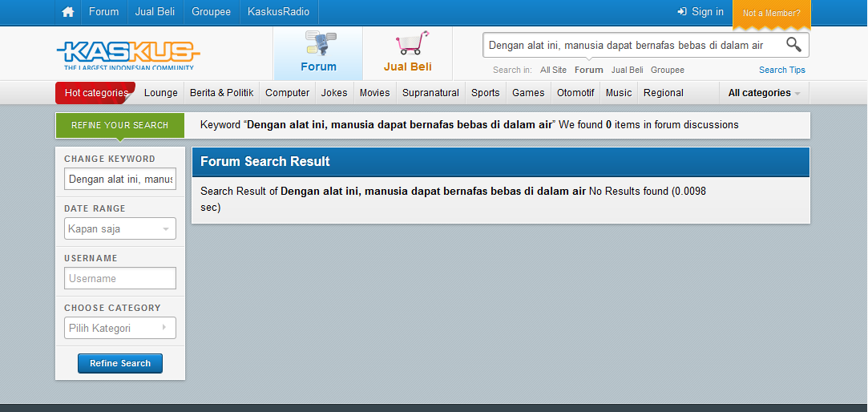This screenshot has width=868, height=412.
Task: Click the Refine Search button
Action: pyautogui.click(x=120, y=363)
